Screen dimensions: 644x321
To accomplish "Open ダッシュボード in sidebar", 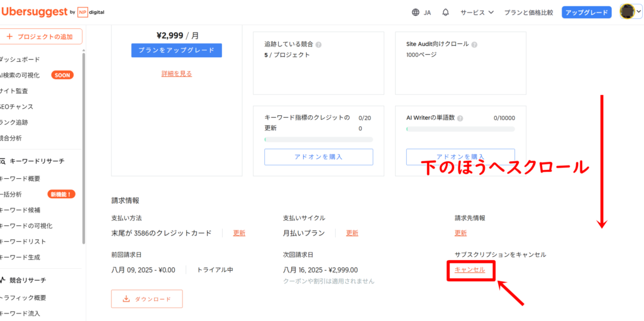I will coord(19,60).
